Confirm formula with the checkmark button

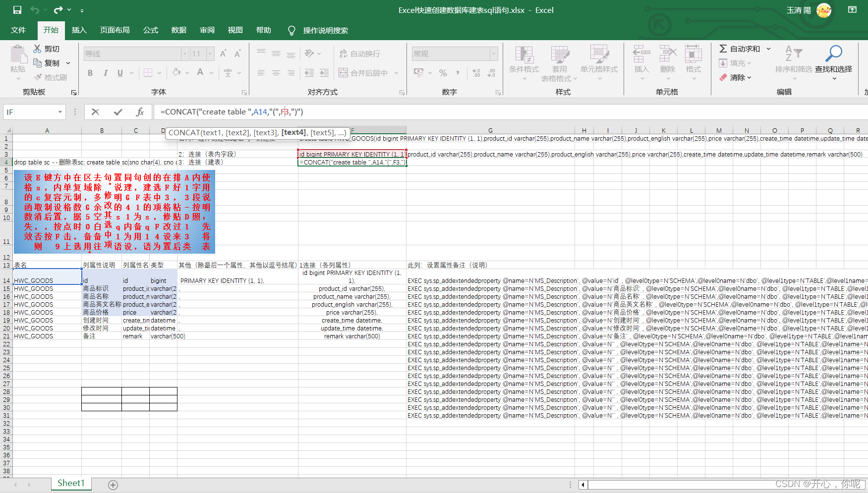tap(118, 112)
